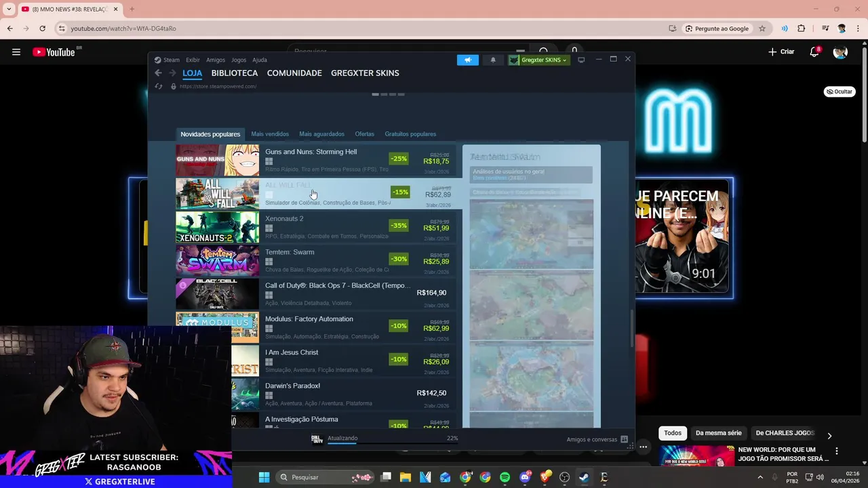Click the YouTube Criar button
The width and height of the screenshot is (868, 488).
pyautogui.click(x=781, y=52)
